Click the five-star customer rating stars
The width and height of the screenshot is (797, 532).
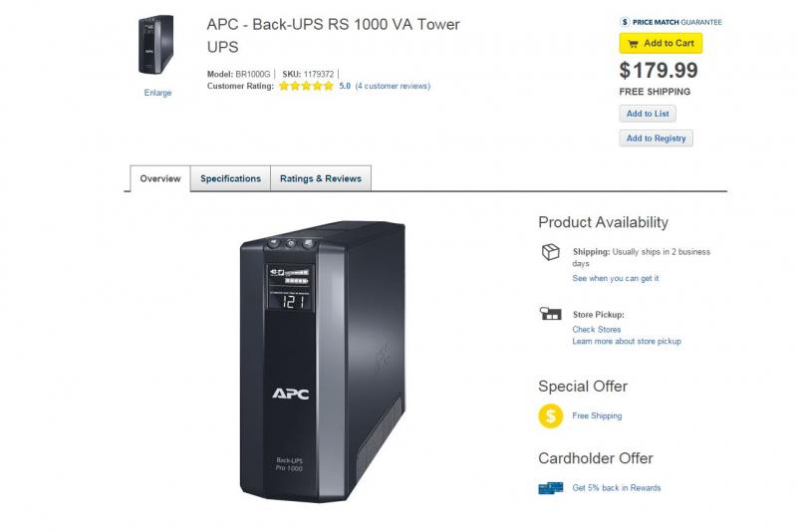click(x=306, y=86)
